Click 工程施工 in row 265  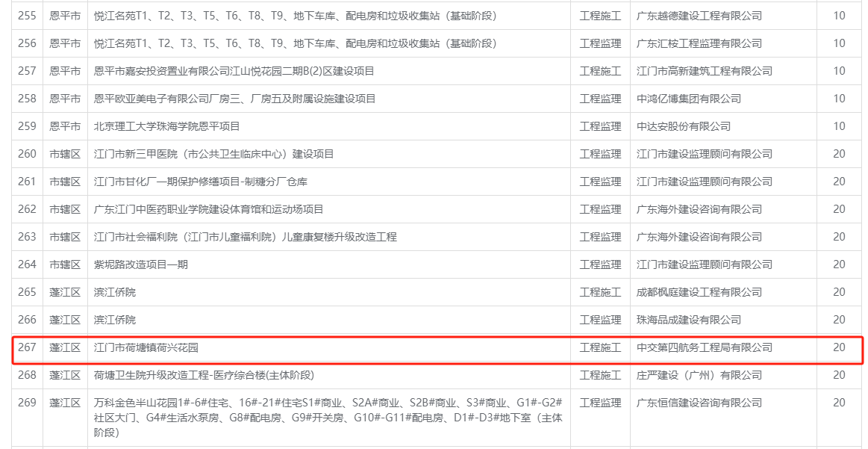tap(600, 292)
